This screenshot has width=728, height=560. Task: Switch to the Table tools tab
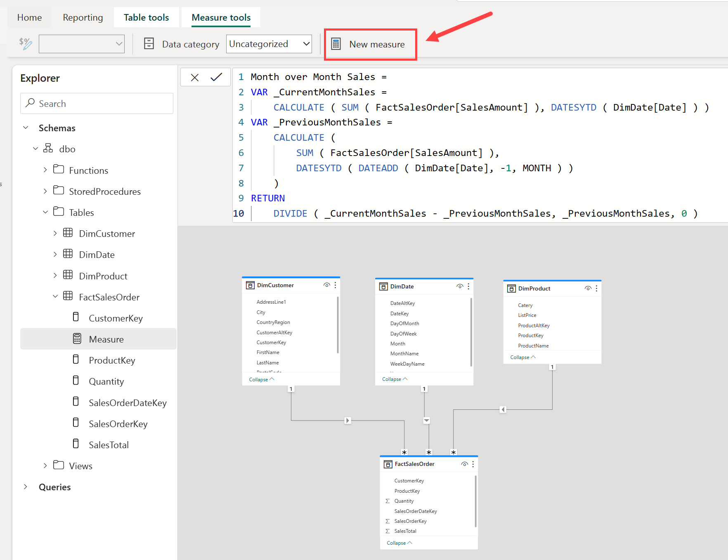coord(146,17)
